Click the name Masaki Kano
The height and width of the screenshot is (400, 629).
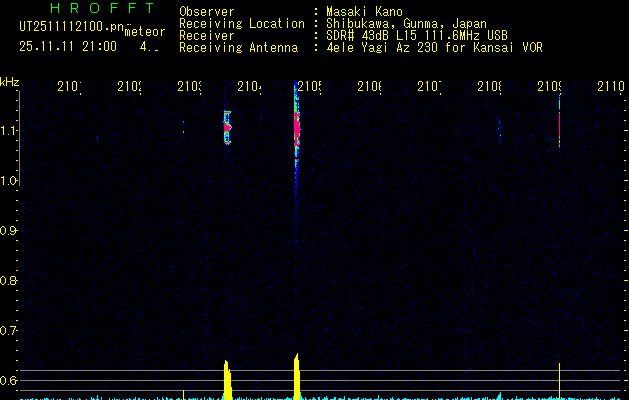tap(364, 12)
